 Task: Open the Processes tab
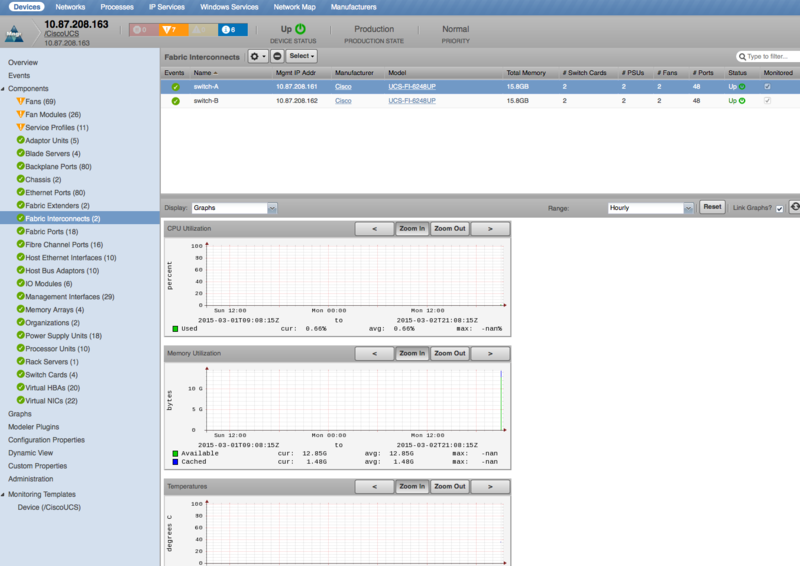coord(117,7)
